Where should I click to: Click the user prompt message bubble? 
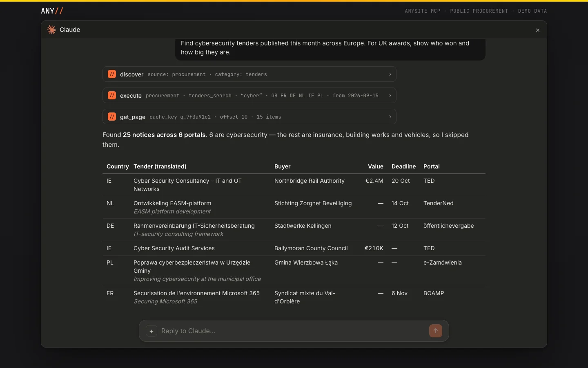pyautogui.click(x=330, y=49)
